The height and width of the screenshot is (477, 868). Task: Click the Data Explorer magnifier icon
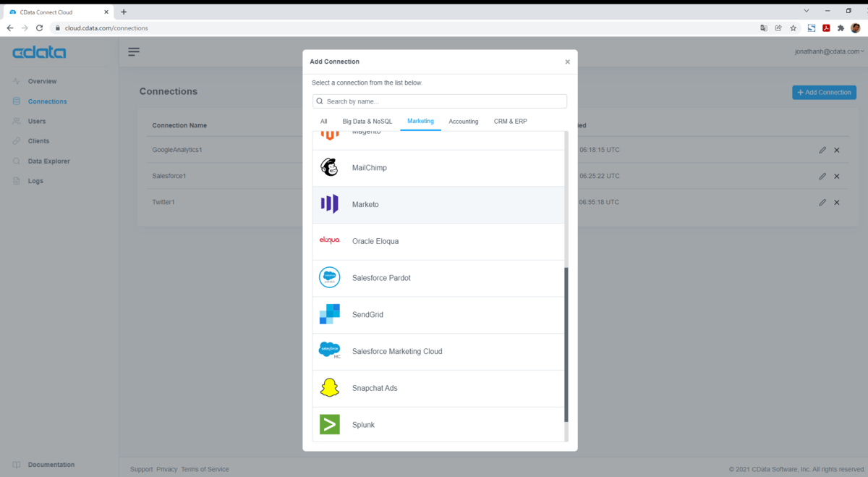pyautogui.click(x=17, y=161)
